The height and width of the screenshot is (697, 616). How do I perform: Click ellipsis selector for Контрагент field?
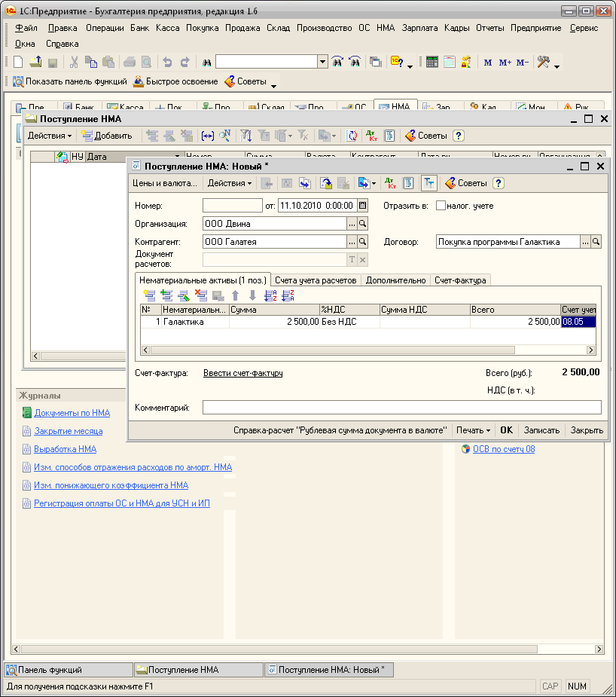pyautogui.click(x=352, y=242)
